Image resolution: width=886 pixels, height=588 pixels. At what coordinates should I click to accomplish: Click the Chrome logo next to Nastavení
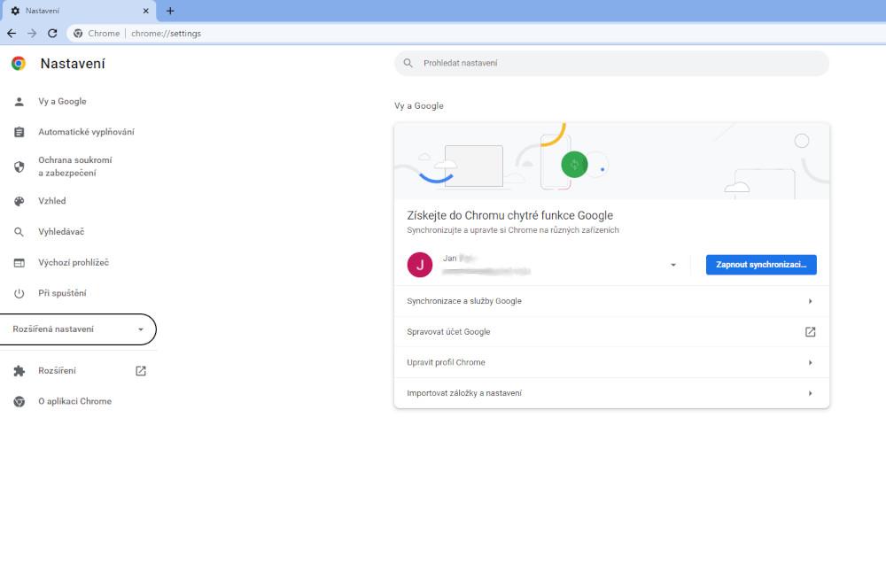pos(19,63)
